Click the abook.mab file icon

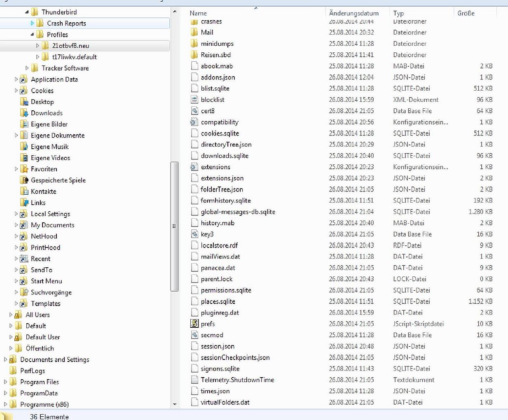tap(194, 66)
